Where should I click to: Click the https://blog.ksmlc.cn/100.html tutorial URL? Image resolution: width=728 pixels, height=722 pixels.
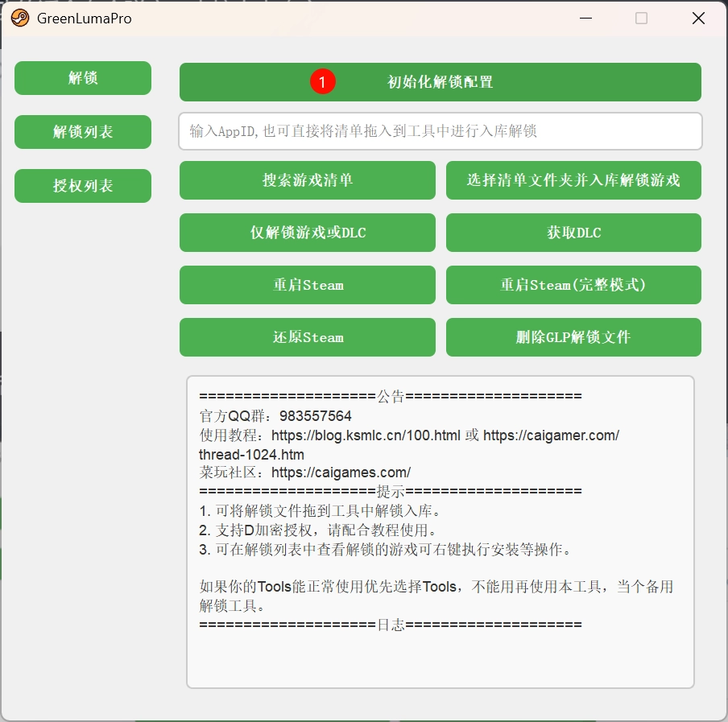click(366, 435)
